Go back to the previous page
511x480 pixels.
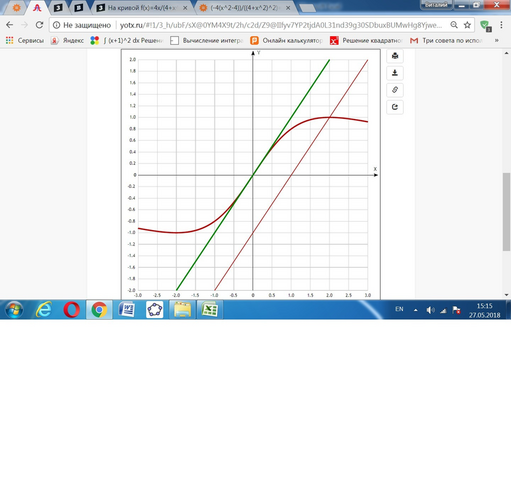10,25
